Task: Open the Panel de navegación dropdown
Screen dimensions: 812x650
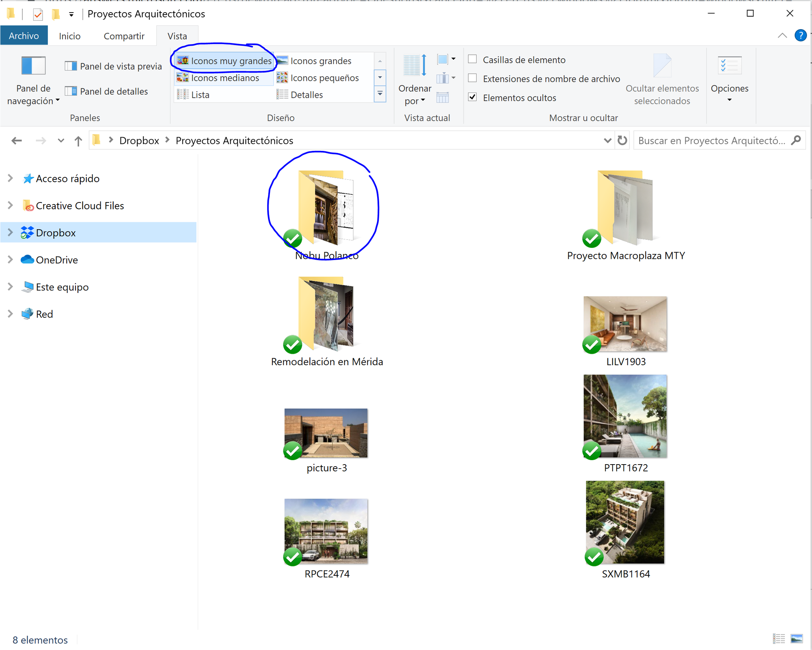Action: pos(33,81)
